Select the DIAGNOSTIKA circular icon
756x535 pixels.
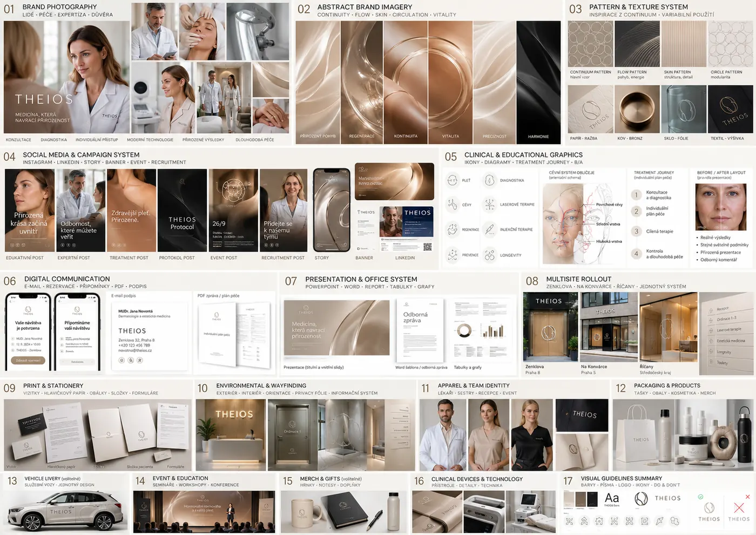[x=489, y=180]
